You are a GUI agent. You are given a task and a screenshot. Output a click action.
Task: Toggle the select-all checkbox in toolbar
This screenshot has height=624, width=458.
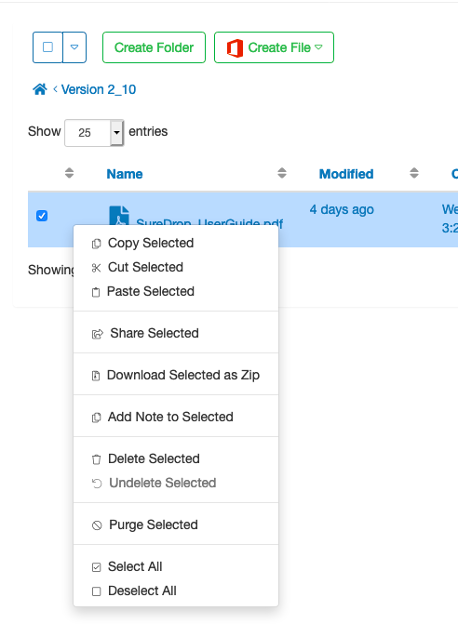(48, 47)
